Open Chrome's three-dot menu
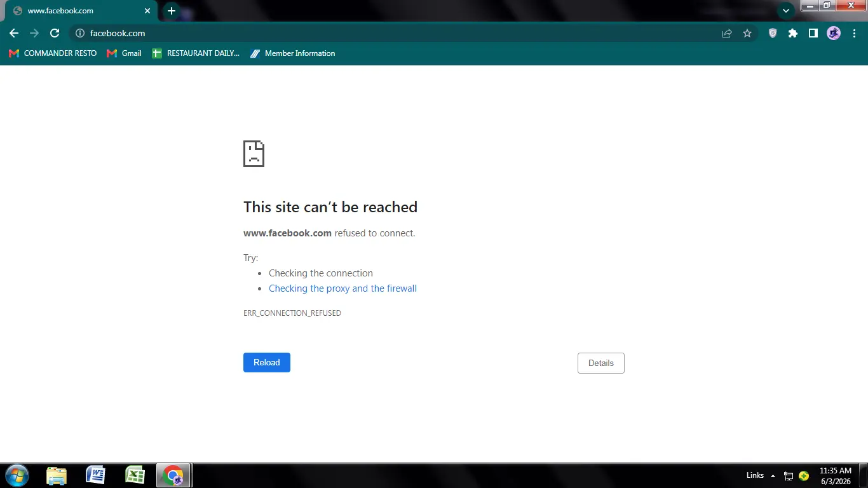 click(854, 33)
